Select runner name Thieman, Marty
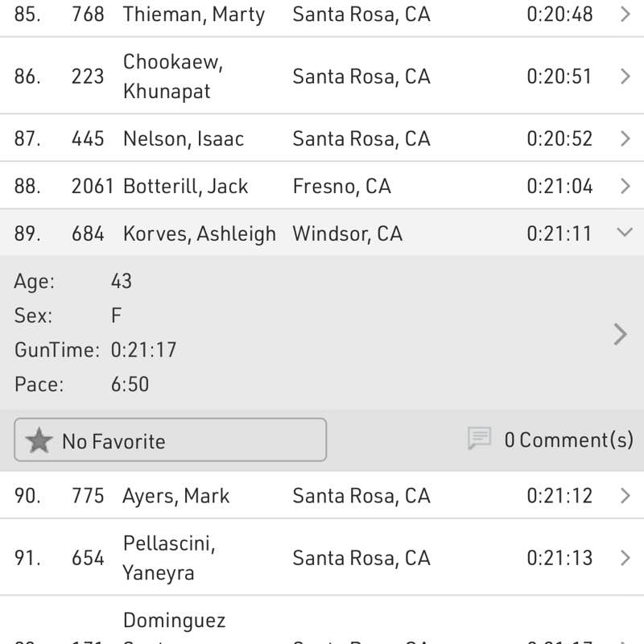This screenshot has width=644, height=644. pos(193,14)
